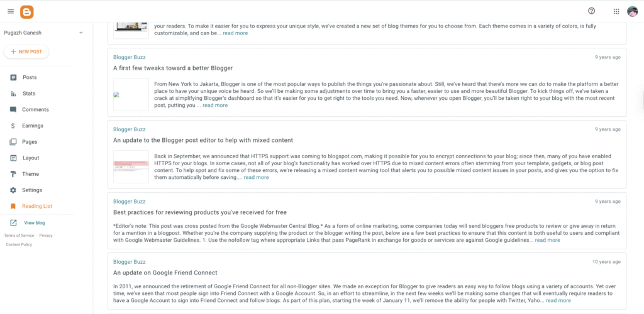The width and height of the screenshot is (644, 314).
Task: Open Posts in the sidebar
Action: tap(30, 77)
